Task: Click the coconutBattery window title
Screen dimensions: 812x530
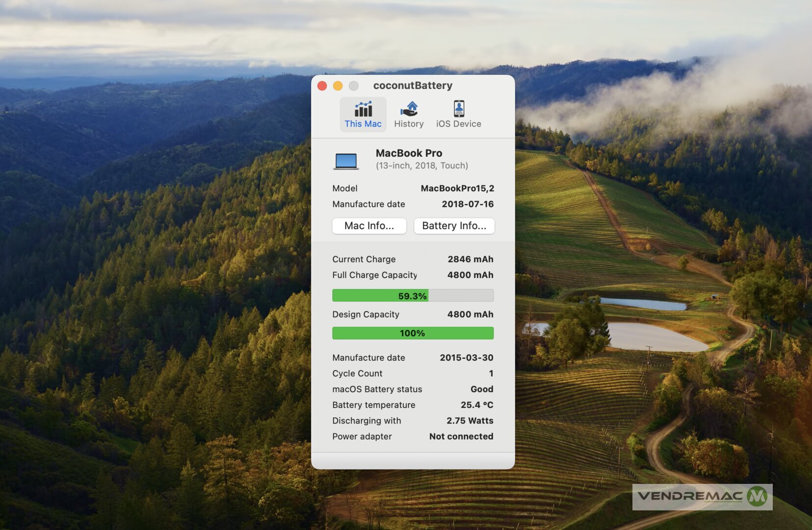Action: [413, 85]
